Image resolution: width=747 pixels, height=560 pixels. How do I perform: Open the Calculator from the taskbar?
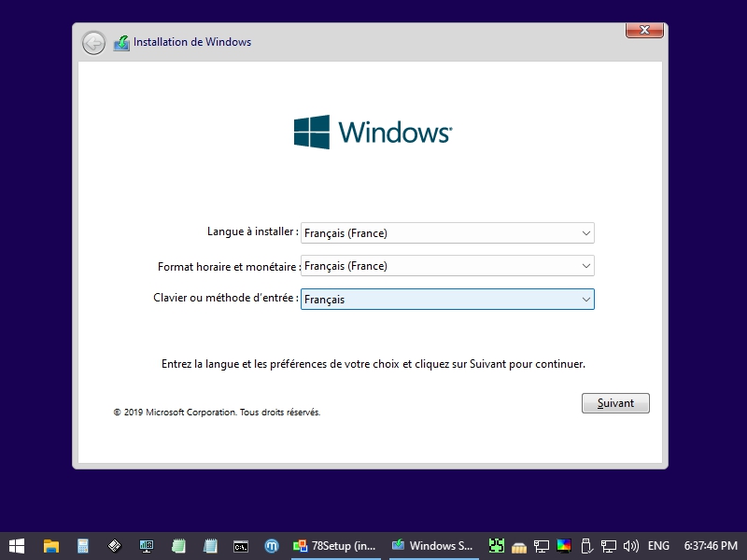(83, 545)
